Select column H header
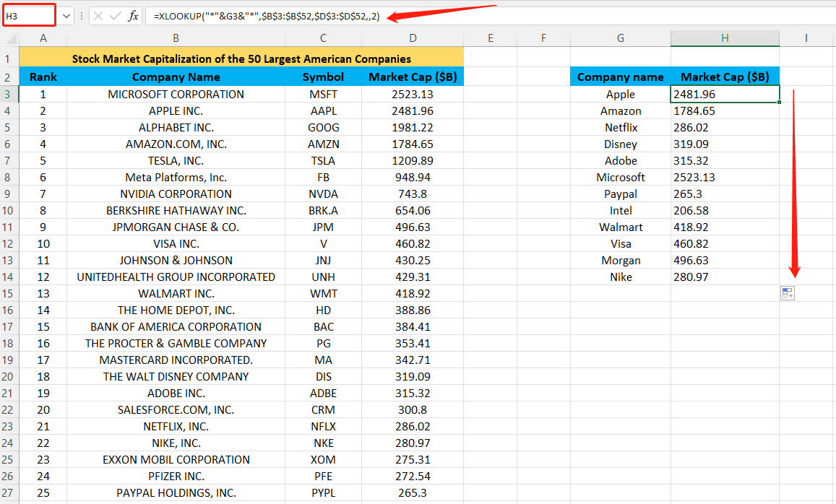 725,37
